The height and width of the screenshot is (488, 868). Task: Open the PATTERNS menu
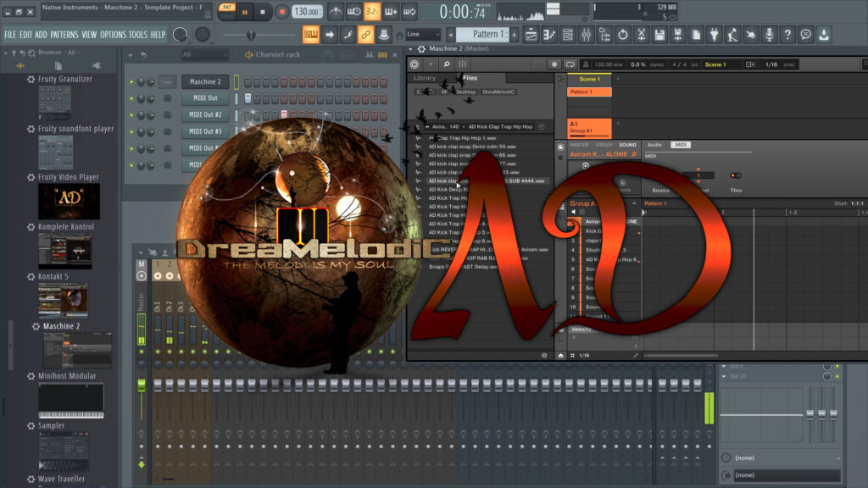click(64, 34)
